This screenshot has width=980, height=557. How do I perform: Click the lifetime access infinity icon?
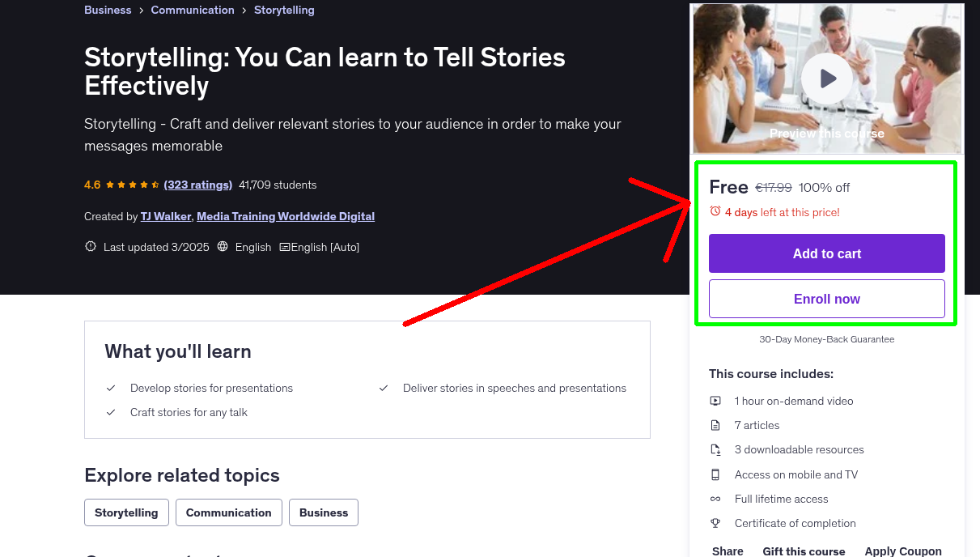[715, 499]
